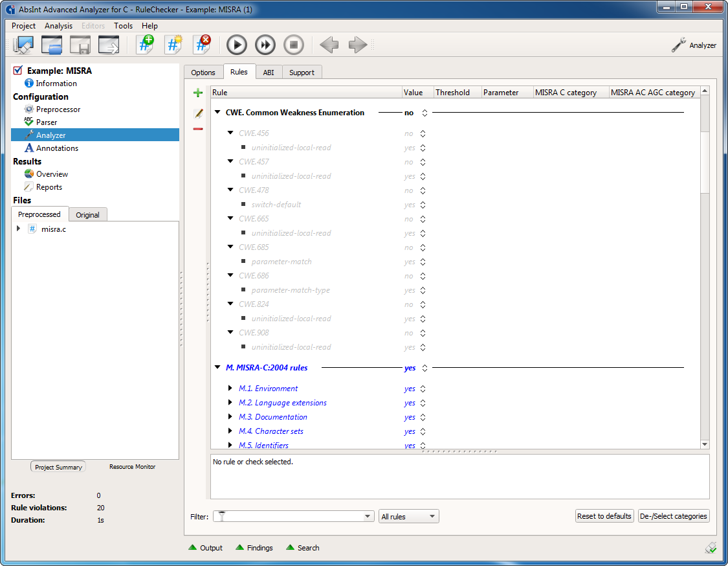The width and height of the screenshot is (728, 566).
Task: Remove rule with red minus icon
Action: (x=198, y=129)
